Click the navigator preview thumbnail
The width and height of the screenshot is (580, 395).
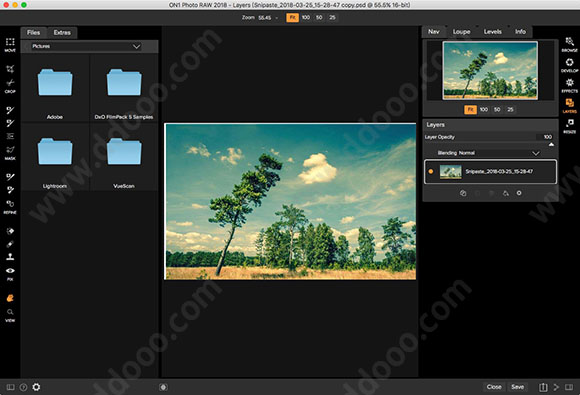pos(490,70)
